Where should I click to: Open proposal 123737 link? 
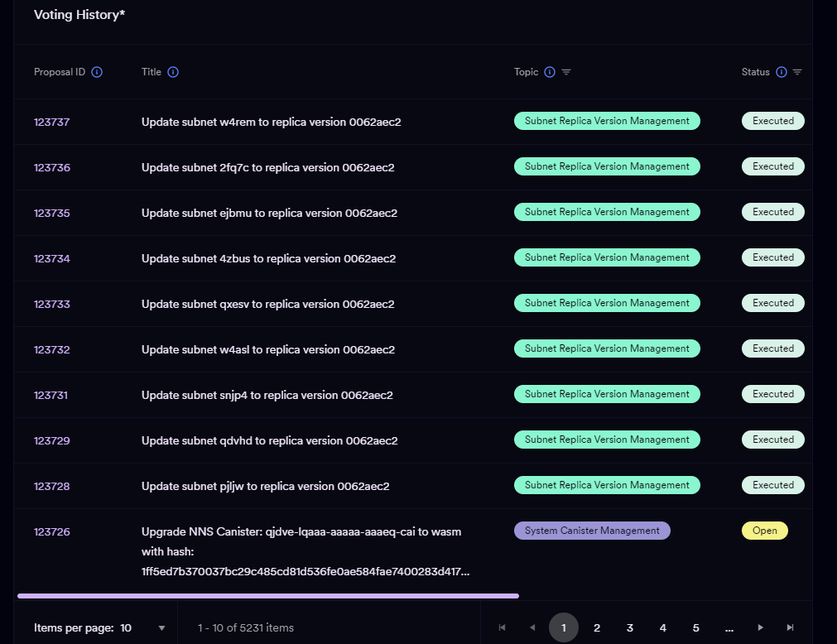[x=52, y=122]
